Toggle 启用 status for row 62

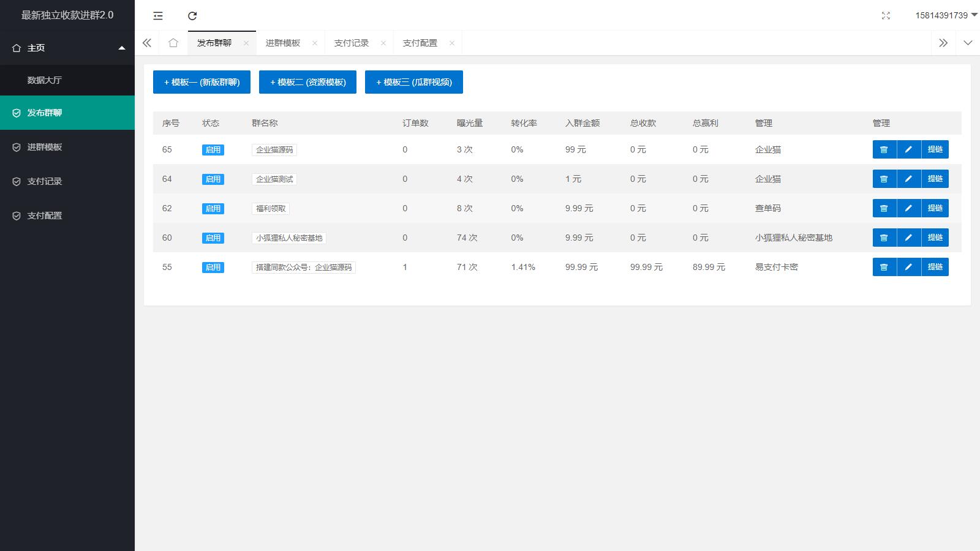coord(213,209)
